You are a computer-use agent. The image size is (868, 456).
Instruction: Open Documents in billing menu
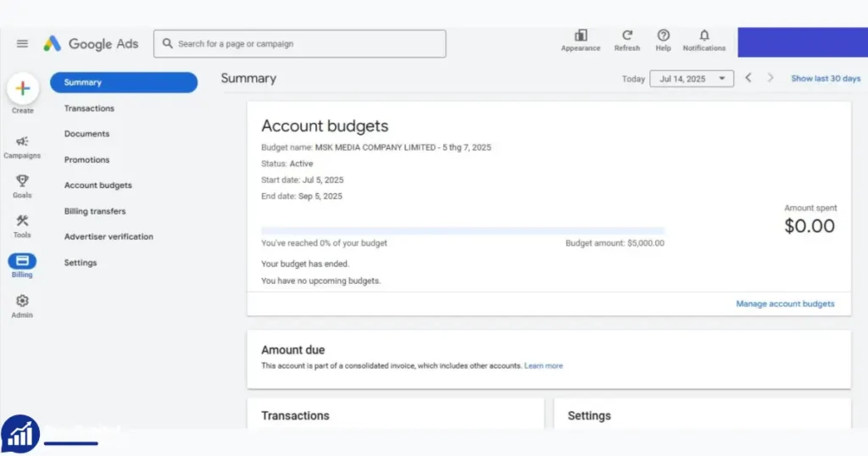tap(87, 134)
